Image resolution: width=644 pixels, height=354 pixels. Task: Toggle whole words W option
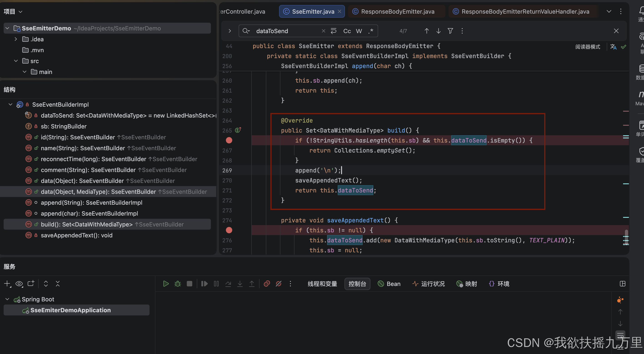click(359, 31)
